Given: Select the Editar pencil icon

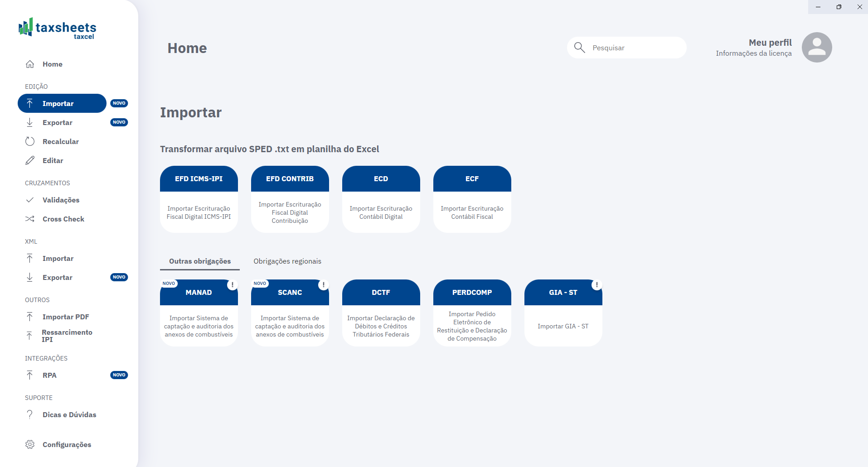Looking at the screenshot, I should [x=30, y=160].
